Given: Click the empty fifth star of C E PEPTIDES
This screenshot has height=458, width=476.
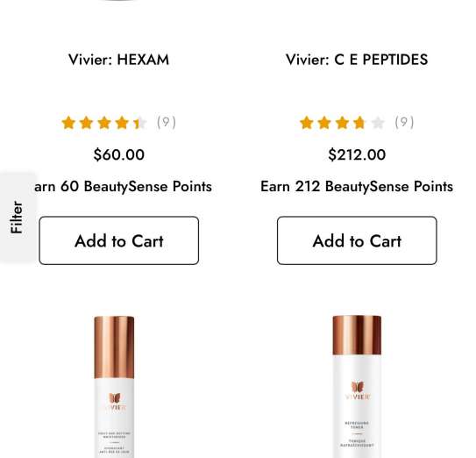Looking at the screenshot, I should (378, 123).
